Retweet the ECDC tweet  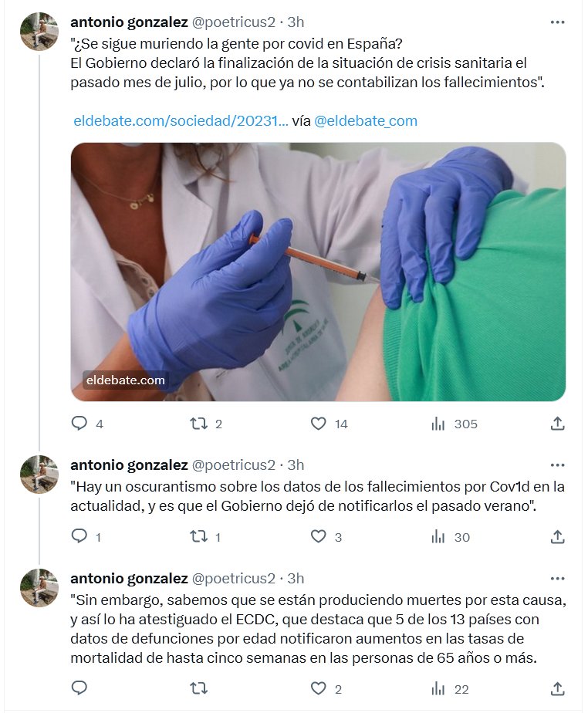[x=199, y=688]
